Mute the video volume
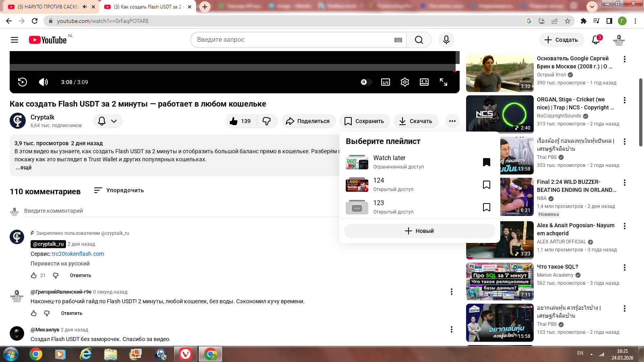Image resolution: width=644 pixels, height=362 pixels. [43, 82]
